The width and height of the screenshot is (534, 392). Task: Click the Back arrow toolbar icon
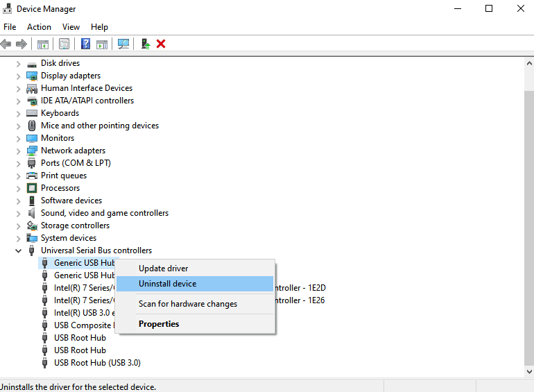click(6, 44)
